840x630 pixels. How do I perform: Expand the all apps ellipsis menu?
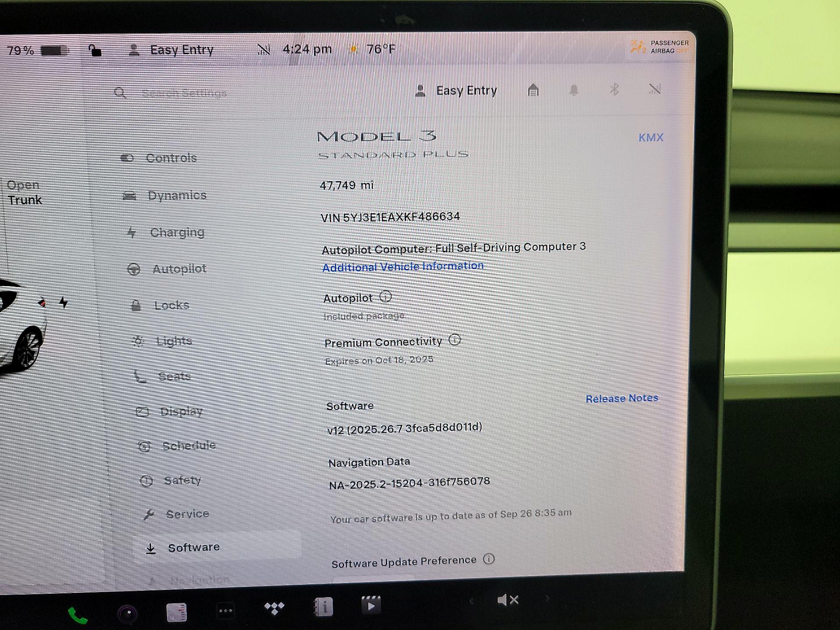[226, 610]
